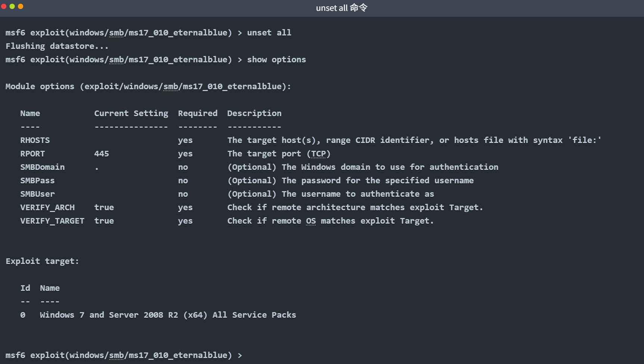Screen dimensions: 644x364
Task: Click the "Description" column header
Action: [x=254, y=113]
